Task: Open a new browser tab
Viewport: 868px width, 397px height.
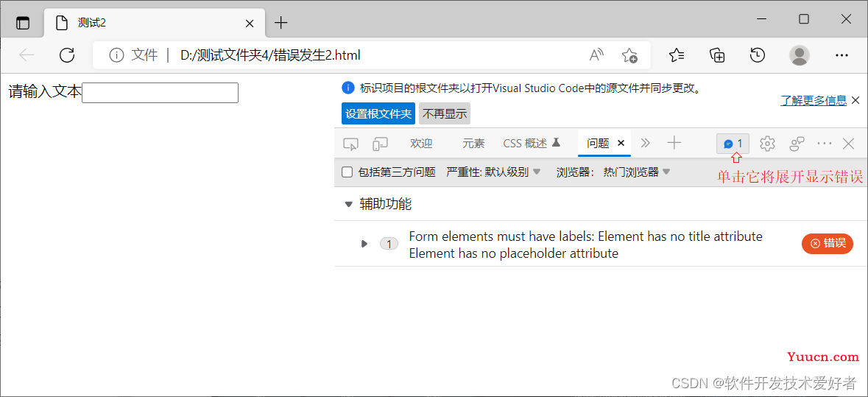Action: pos(281,23)
